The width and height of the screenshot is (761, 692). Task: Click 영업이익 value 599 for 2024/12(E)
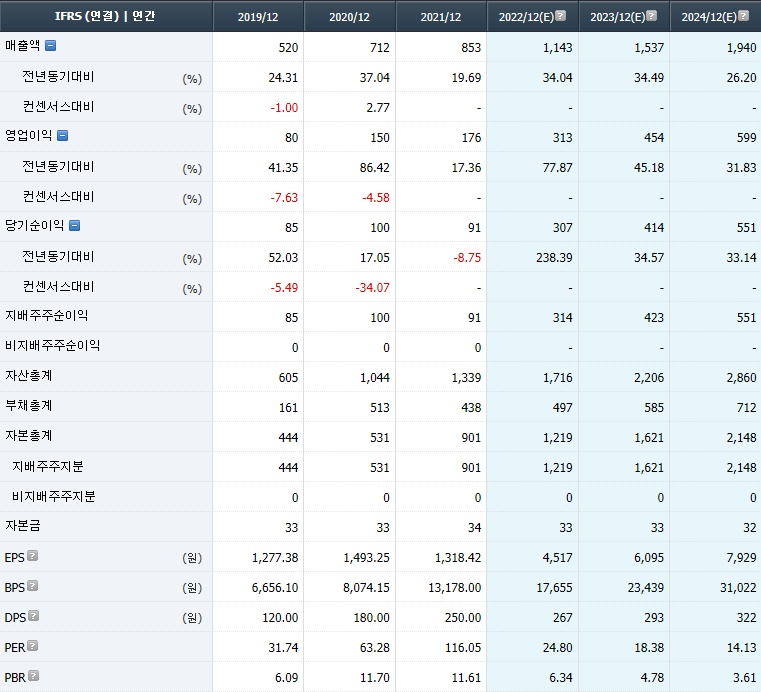coord(746,138)
